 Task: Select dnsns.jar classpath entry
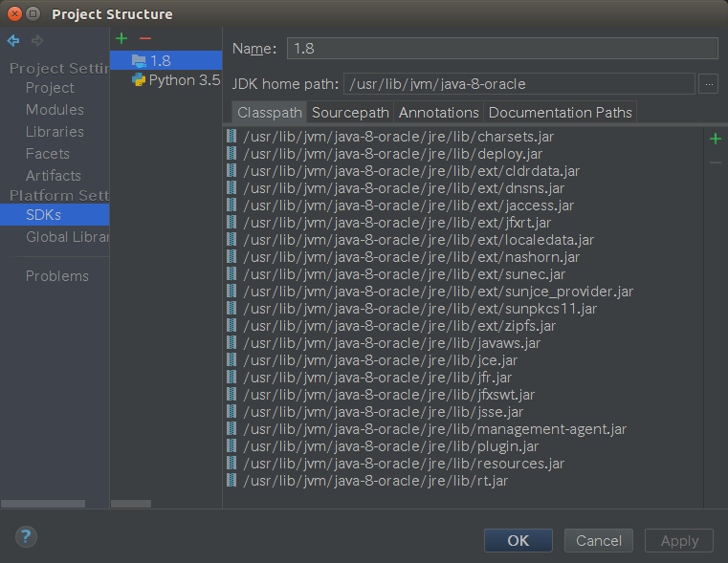pos(404,187)
